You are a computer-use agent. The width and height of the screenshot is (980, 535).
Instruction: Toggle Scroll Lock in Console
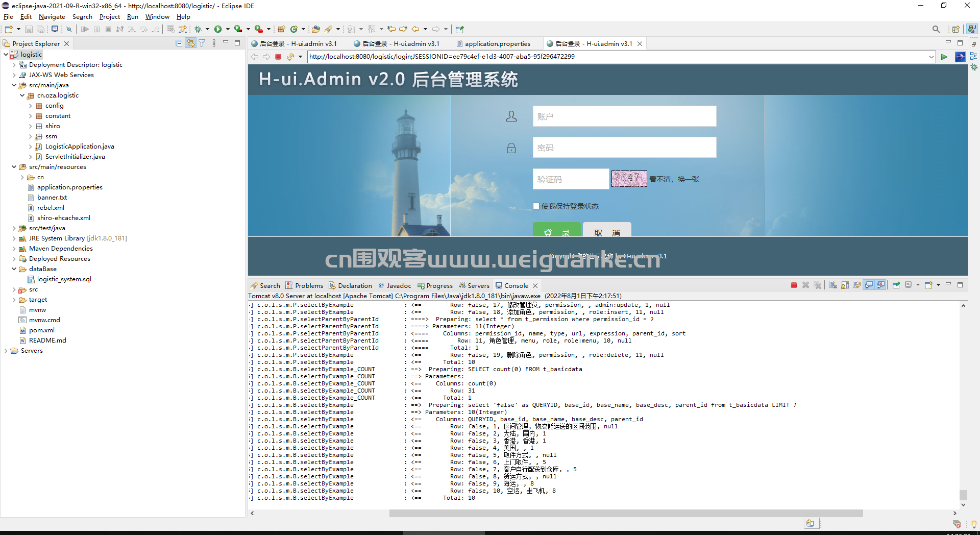845,285
